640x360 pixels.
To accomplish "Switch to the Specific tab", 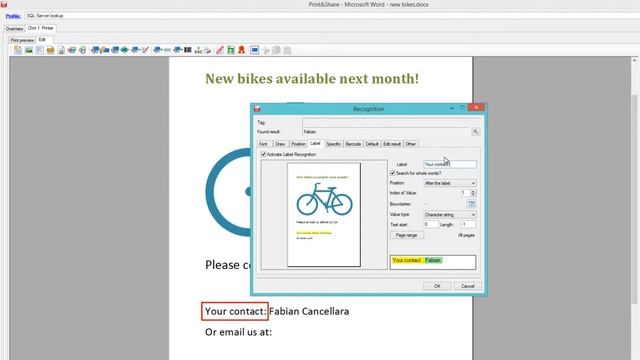I will (x=333, y=144).
